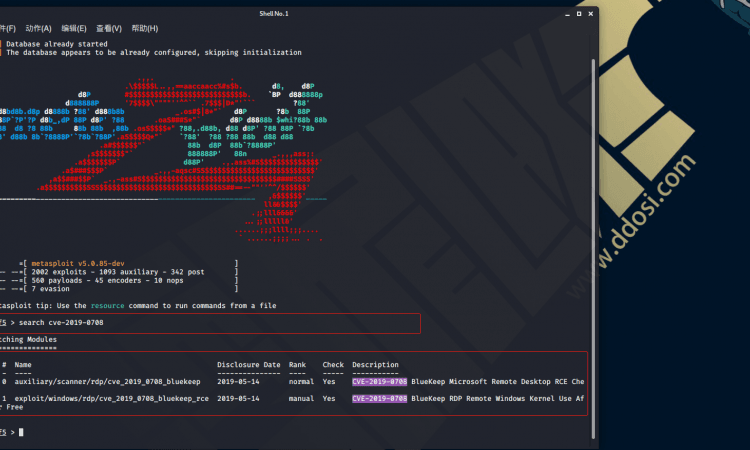
Task: Open the 帮助(H) menu
Action: click(144, 29)
